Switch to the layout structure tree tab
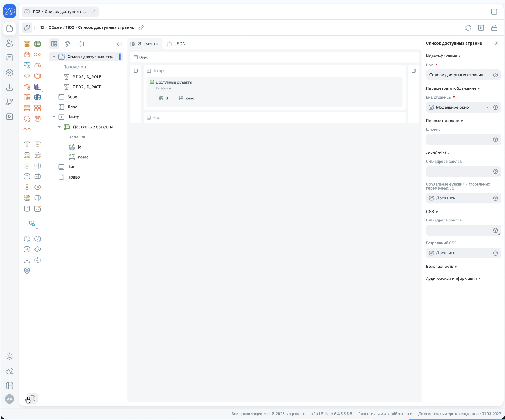505x420 pixels. pos(54,44)
